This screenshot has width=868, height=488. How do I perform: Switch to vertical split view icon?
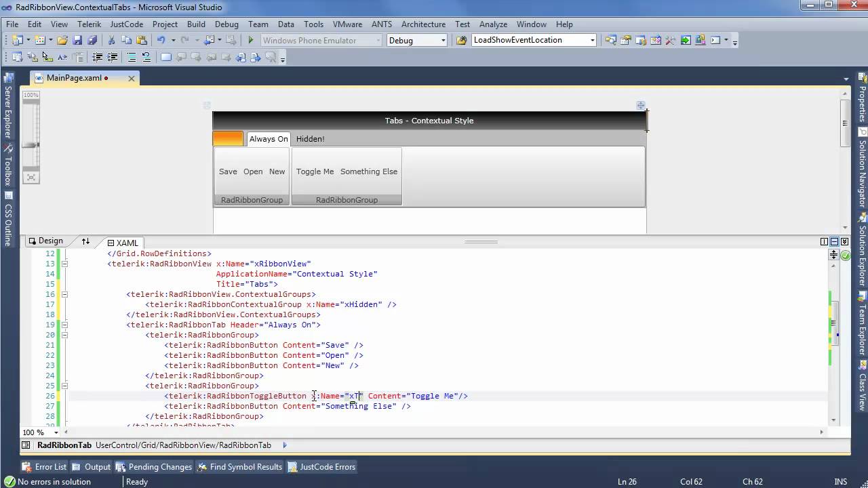pyautogui.click(x=824, y=241)
